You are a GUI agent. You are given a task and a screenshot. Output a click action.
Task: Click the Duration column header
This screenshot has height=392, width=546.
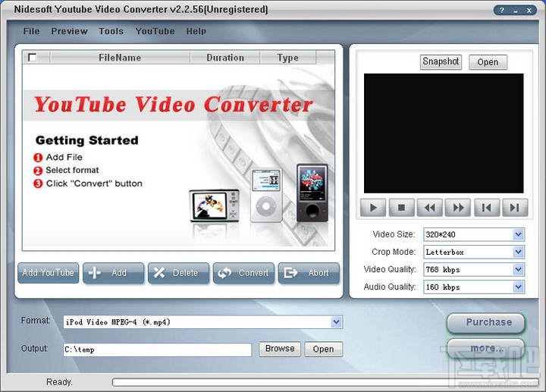click(225, 58)
